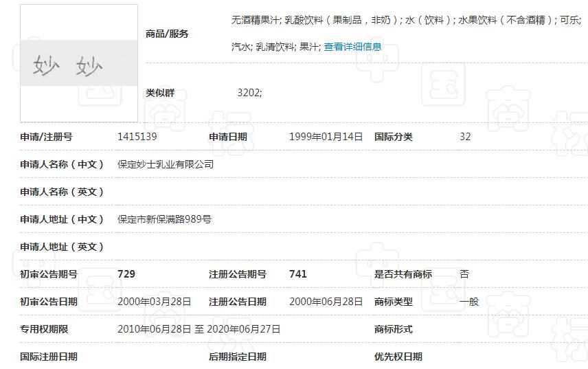Click the trademark type value 一般

click(x=469, y=302)
